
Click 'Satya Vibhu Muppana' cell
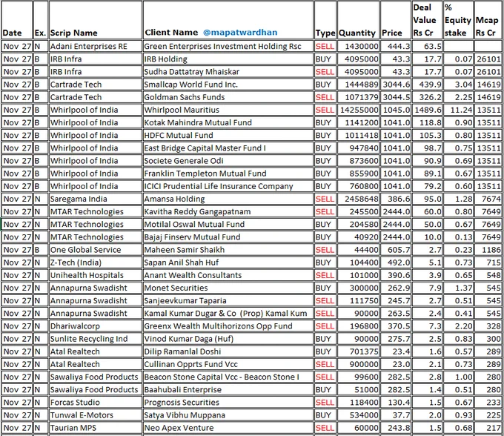(x=228, y=415)
